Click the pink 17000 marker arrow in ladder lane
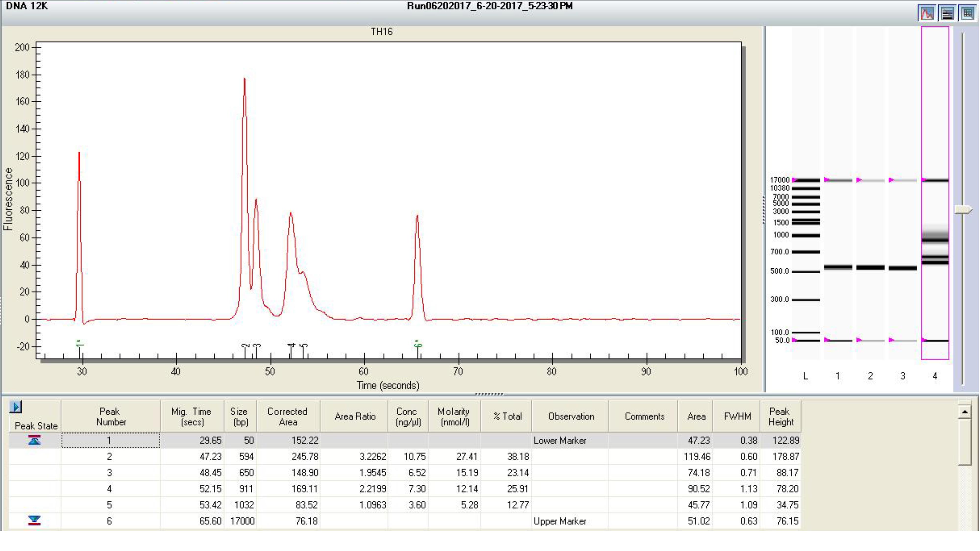980x551 pixels. click(x=795, y=180)
